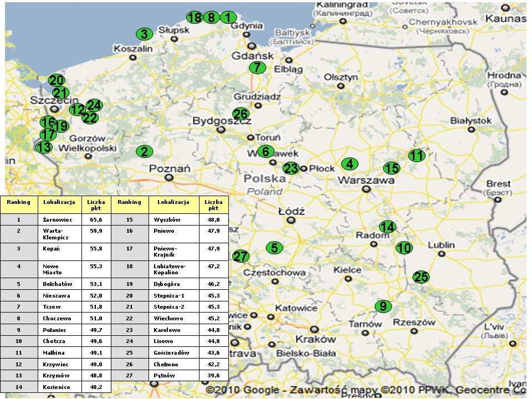
Task: Select green marker 5 south of Łódź
Action: [x=274, y=248]
